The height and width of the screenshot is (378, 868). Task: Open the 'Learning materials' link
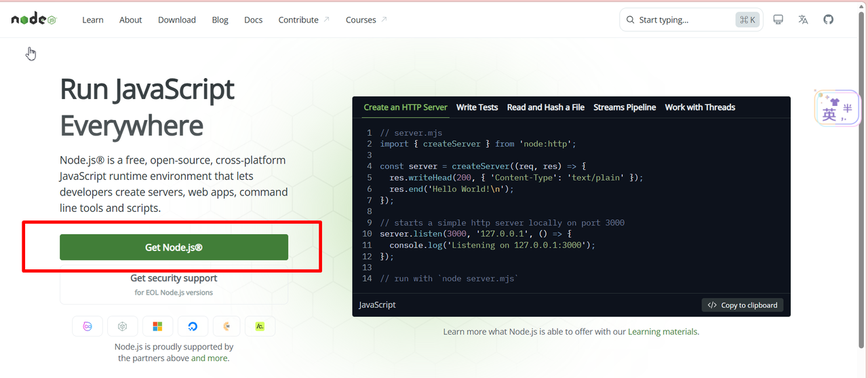click(x=663, y=332)
